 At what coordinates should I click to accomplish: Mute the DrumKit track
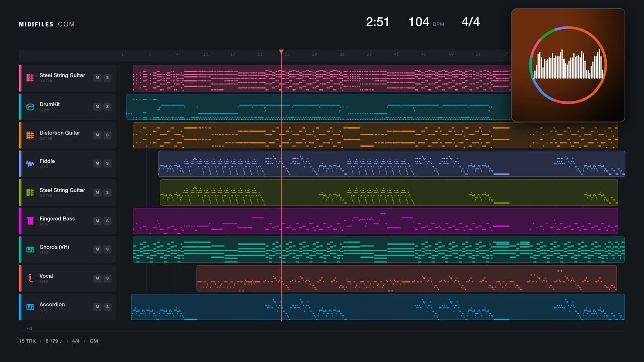[97, 107]
